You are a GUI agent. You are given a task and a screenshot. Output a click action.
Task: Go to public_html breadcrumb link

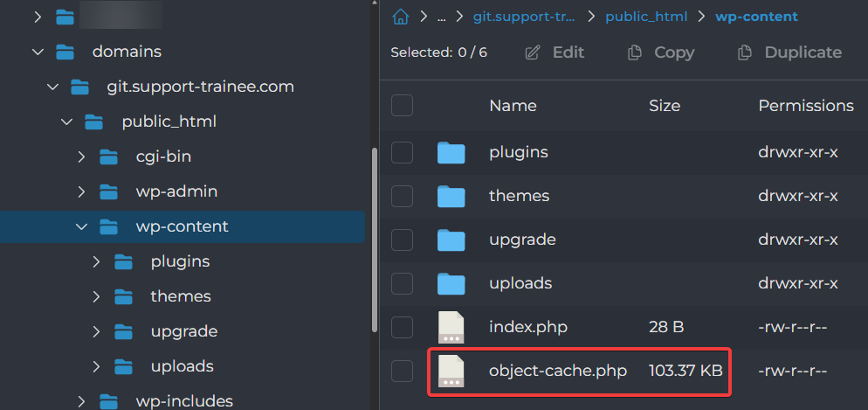click(646, 17)
